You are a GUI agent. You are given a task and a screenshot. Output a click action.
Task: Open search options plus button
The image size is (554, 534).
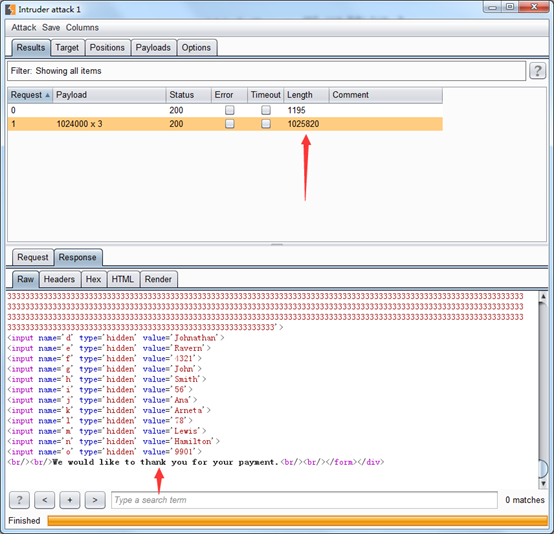(x=70, y=500)
